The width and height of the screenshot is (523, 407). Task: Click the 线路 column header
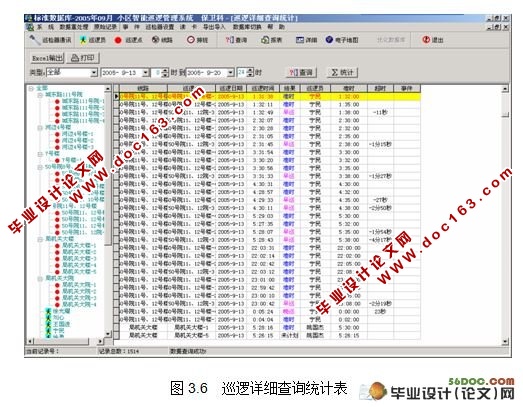pos(143,88)
